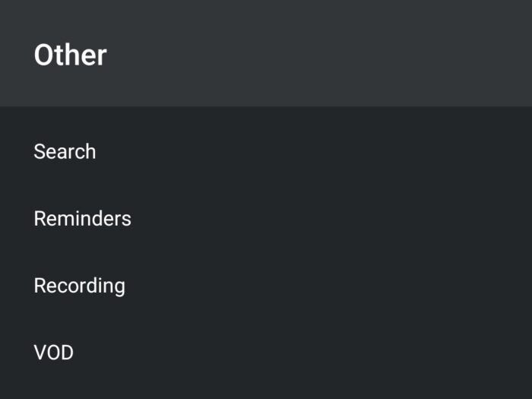The height and width of the screenshot is (399, 532).
Task: Show the Recording settings
Action: click(79, 286)
